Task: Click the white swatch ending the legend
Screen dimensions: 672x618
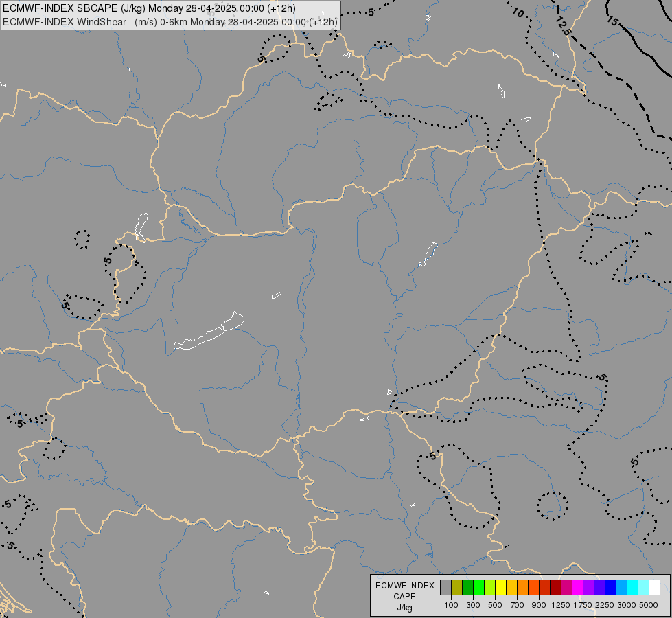Action: (654, 588)
